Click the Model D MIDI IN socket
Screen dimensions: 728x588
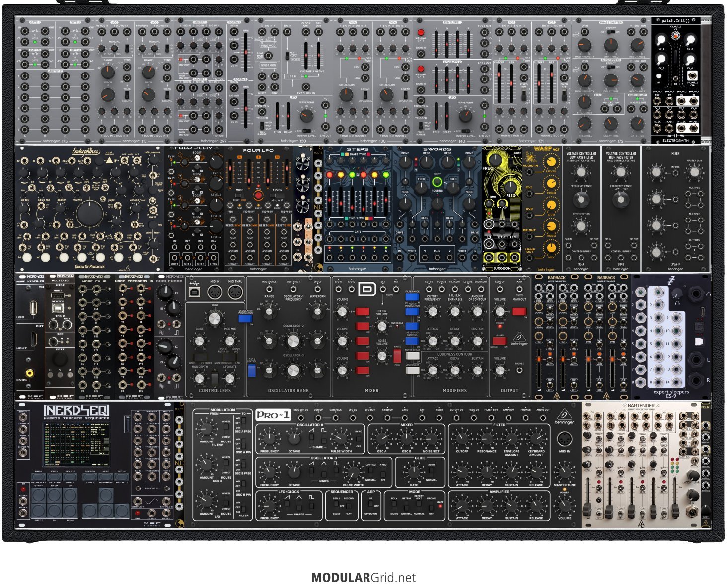tap(215, 293)
